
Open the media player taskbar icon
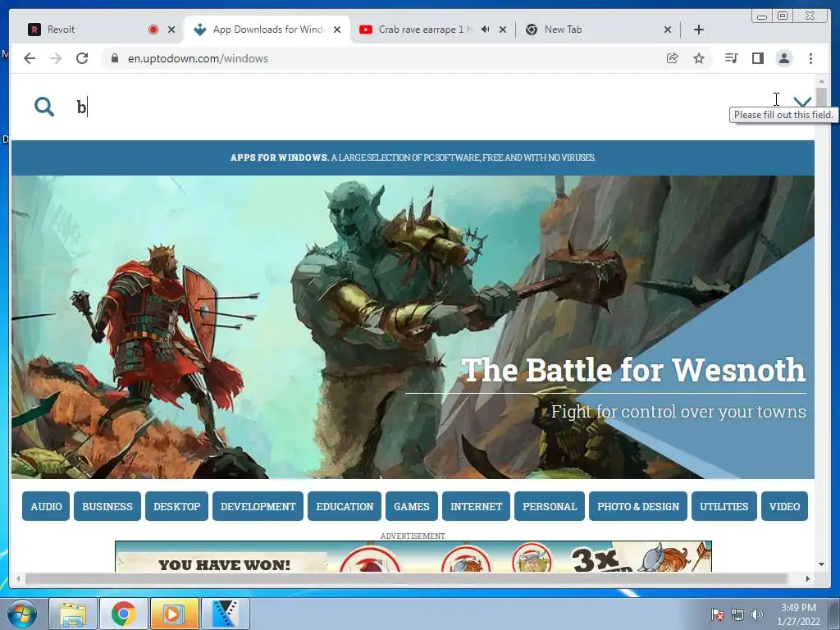[x=174, y=614]
